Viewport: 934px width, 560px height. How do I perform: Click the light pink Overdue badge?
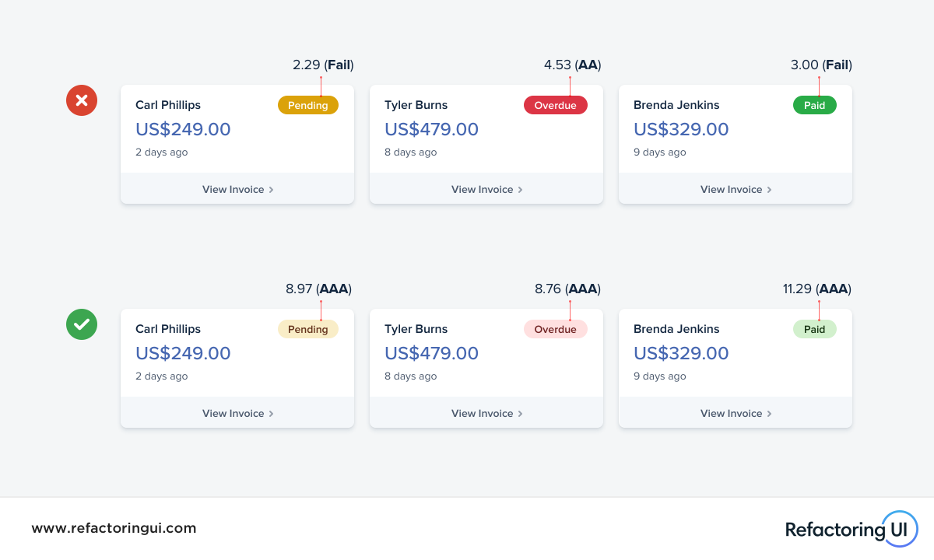[x=556, y=329]
